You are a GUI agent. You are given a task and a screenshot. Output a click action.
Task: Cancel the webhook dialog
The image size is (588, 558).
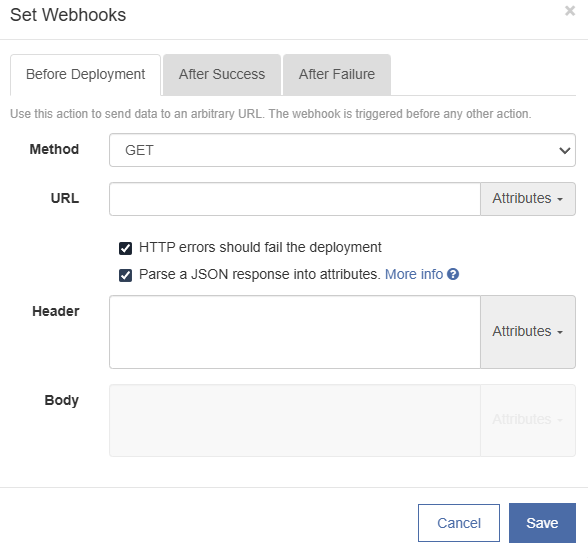(459, 523)
